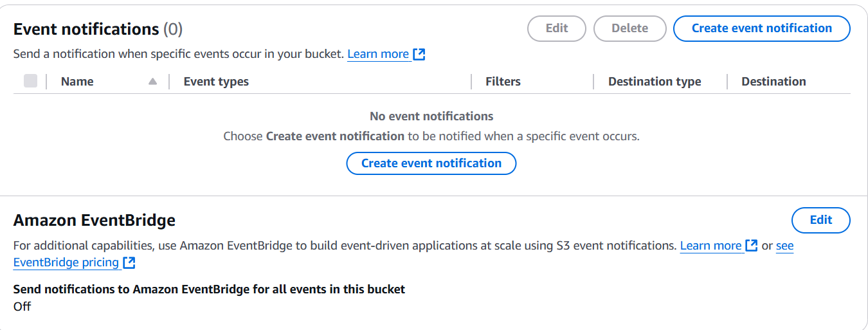Sort by Name using the triangle arrow
The height and width of the screenshot is (330, 868).
pyautogui.click(x=152, y=82)
